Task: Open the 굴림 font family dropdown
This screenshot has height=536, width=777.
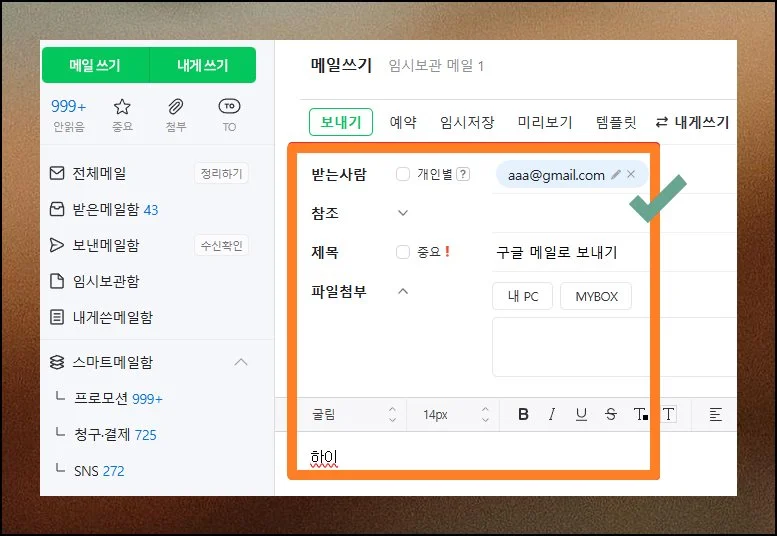Action: [x=354, y=415]
